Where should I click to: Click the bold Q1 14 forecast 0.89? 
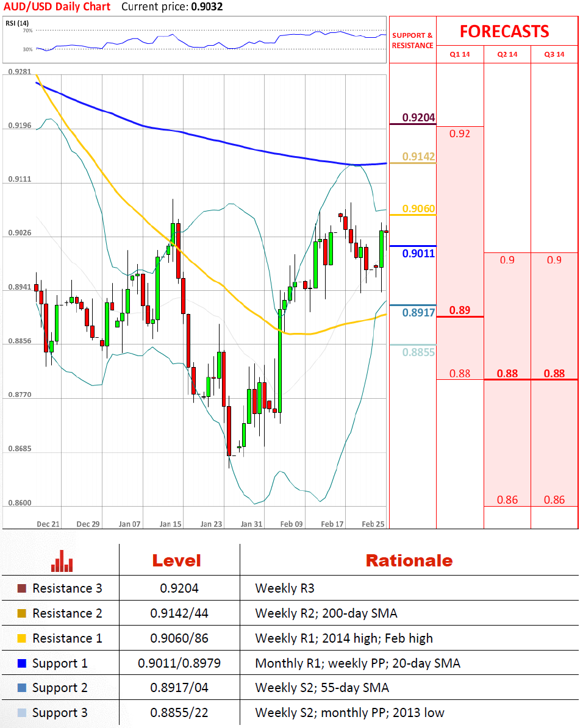click(460, 310)
